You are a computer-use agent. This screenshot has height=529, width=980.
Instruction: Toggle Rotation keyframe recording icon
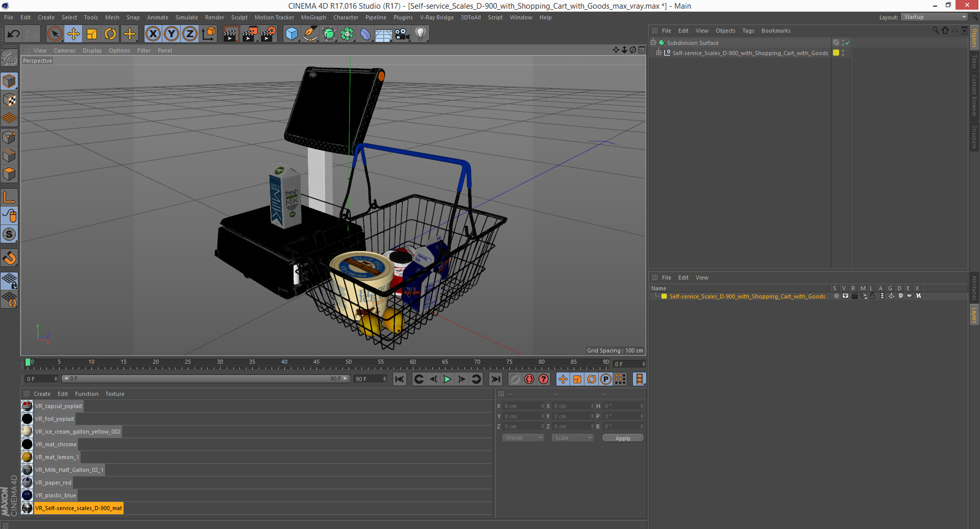592,379
